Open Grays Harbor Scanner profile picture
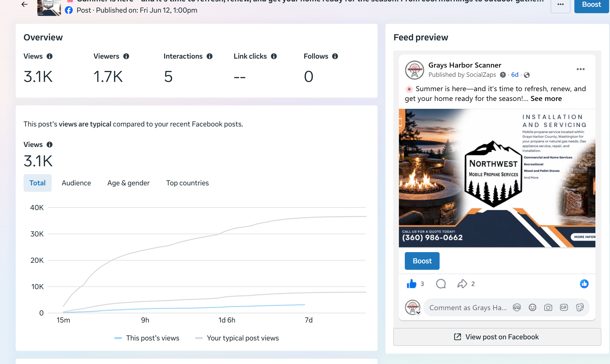The height and width of the screenshot is (364, 610). 415,70
